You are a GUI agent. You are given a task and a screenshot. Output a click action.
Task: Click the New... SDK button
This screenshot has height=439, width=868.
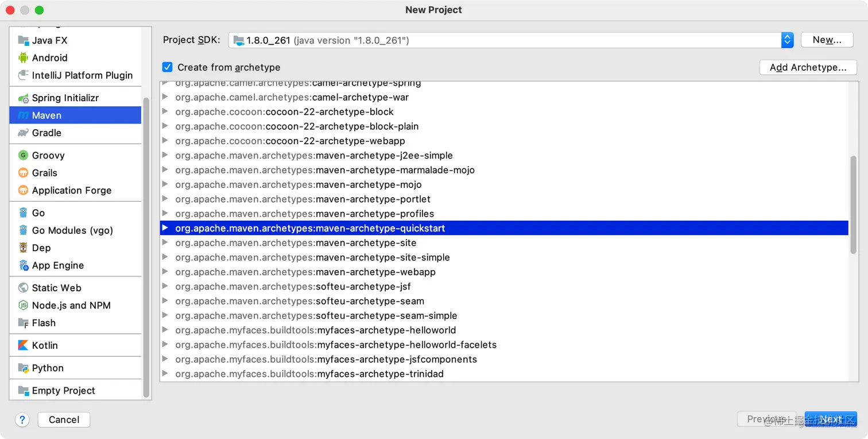827,40
